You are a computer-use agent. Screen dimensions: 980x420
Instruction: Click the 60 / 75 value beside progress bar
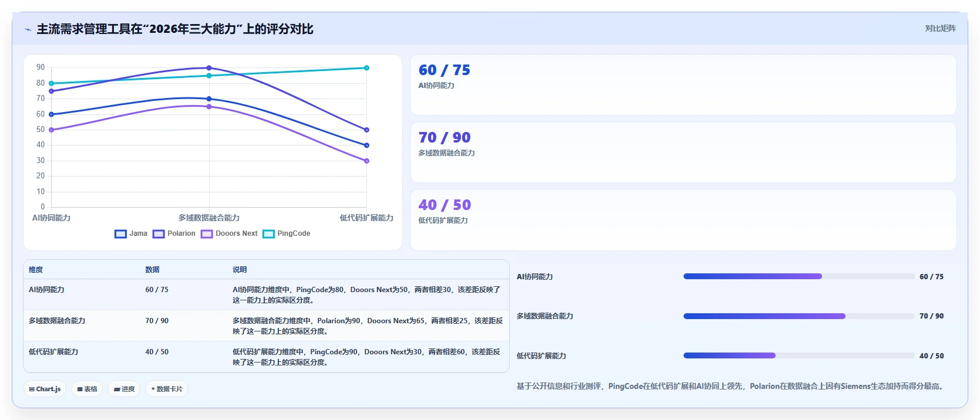(x=931, y=277)
